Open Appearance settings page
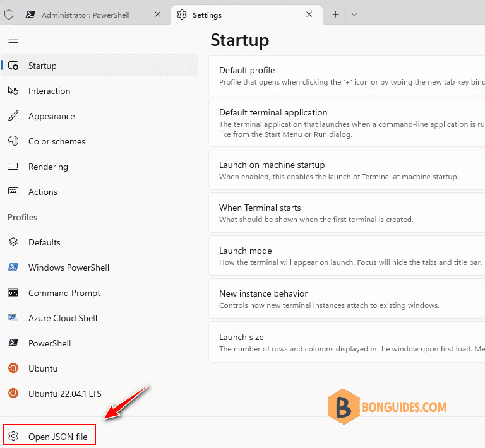This screenshot has height=448, width=485. coord(99,116)
